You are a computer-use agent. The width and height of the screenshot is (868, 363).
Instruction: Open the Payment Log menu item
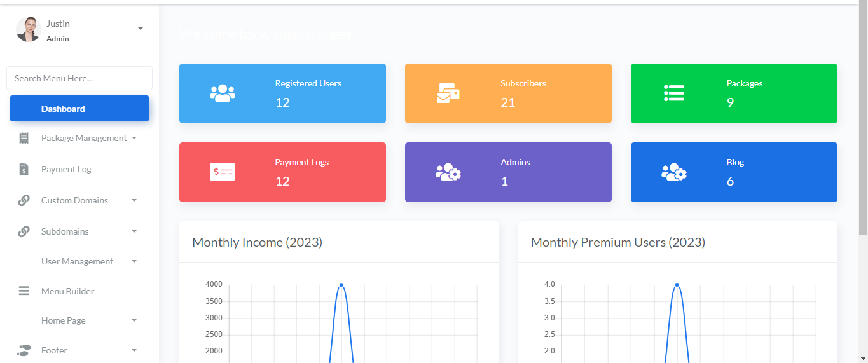(x=66, y=169)
